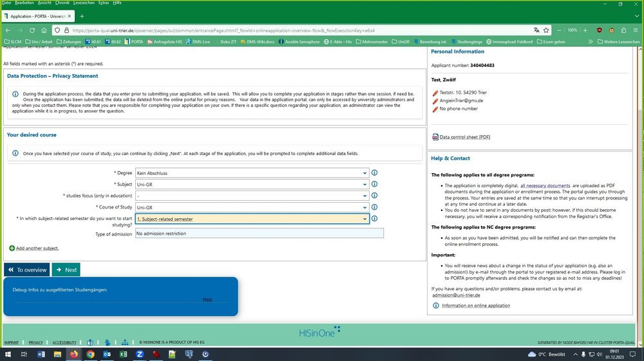
Task: Open the Chronik menu
Action: [x=62, y=3]
